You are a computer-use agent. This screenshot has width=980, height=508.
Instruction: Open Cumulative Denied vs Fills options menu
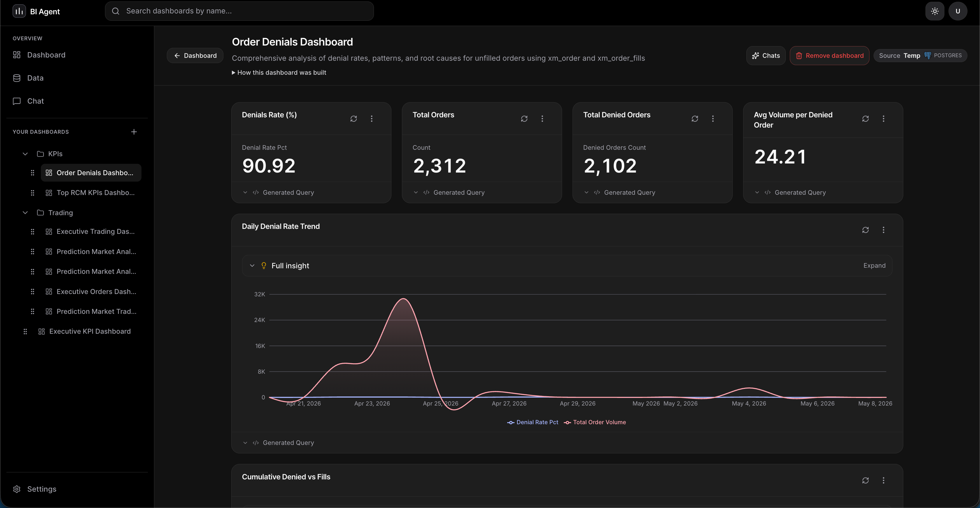(x=883, y=481)
